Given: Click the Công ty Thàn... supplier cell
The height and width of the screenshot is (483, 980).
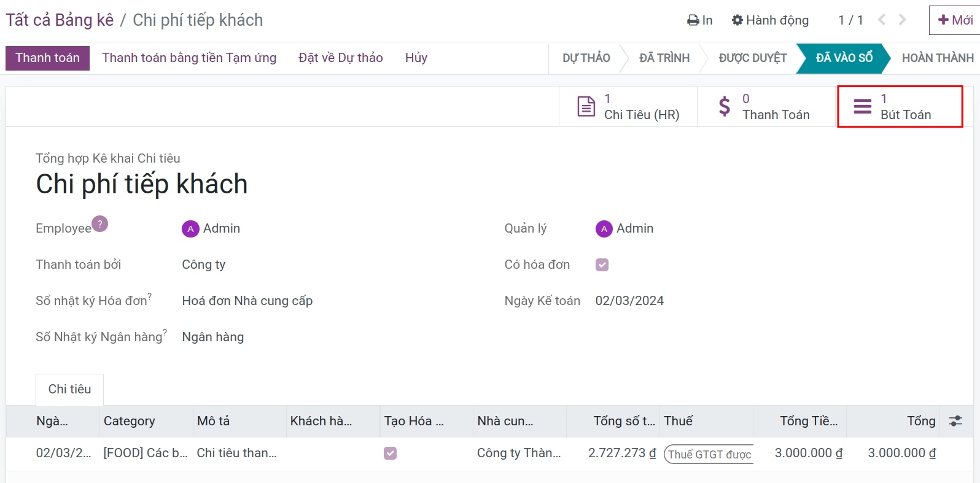Looking at the screenshot, I should point(519,453).
